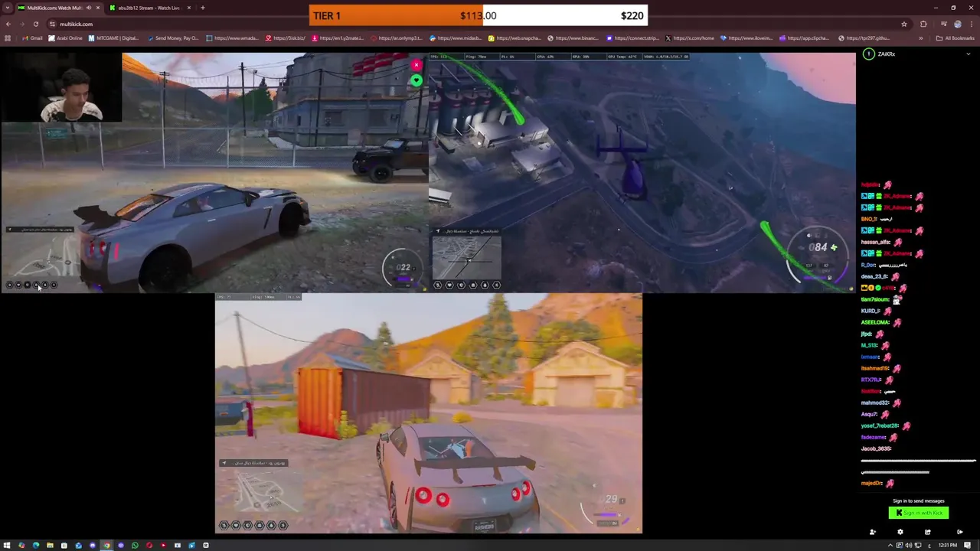
Task: Open the Send Money, Pay O... bookmark
Action: click(x=172, y=38)
